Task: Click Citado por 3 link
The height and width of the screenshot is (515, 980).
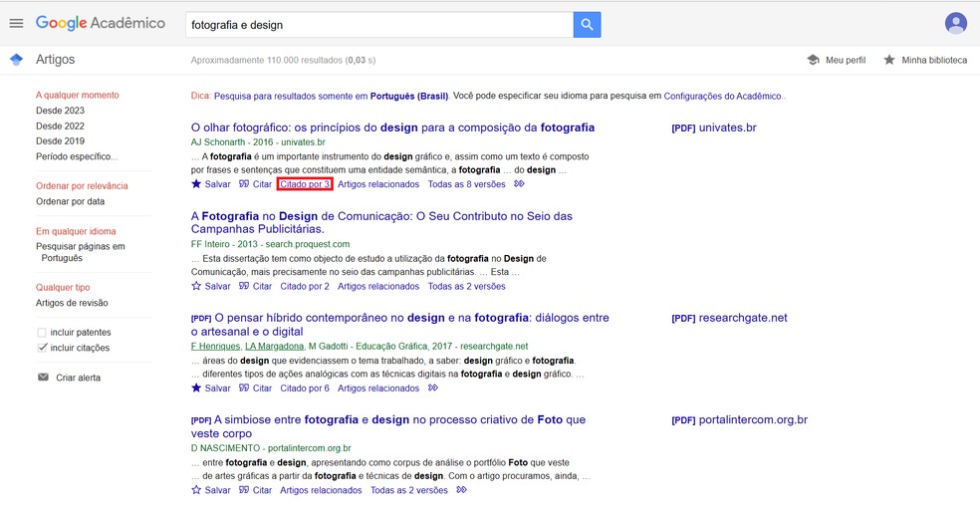Action: tap(305, 183)
